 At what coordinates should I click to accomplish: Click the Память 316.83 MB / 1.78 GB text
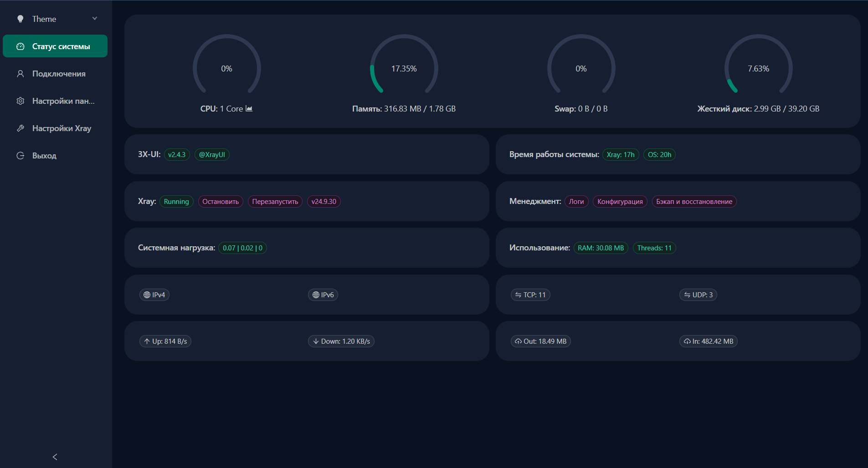coord(404,108)
